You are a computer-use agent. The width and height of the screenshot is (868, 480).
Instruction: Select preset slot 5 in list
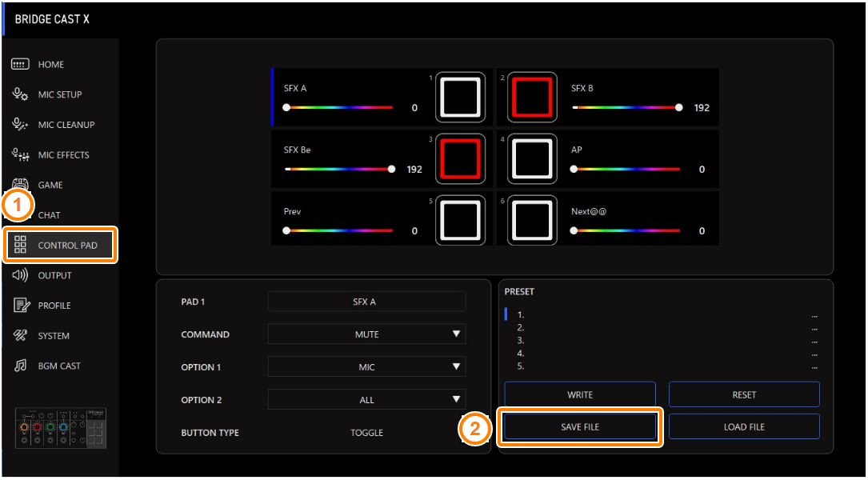[x=662, y=366]
